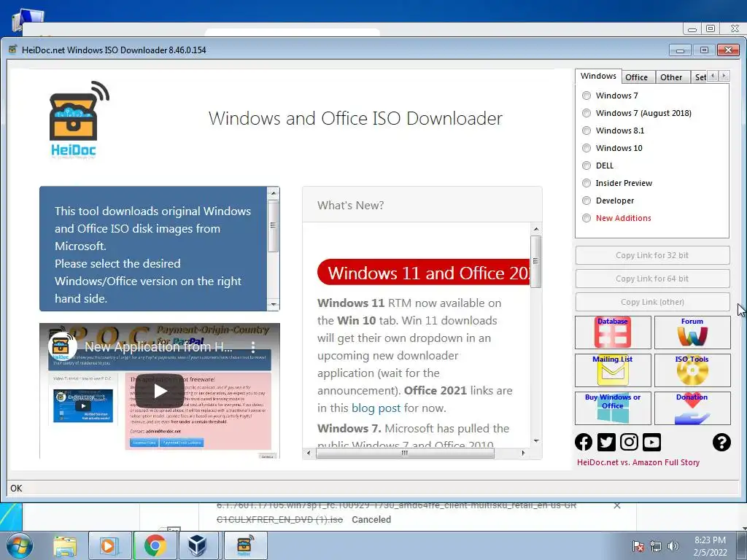The height and width of the screenshot is (560, 747).
Task: Click What's New scroll-right arrow
Action: tap(523, 453)
